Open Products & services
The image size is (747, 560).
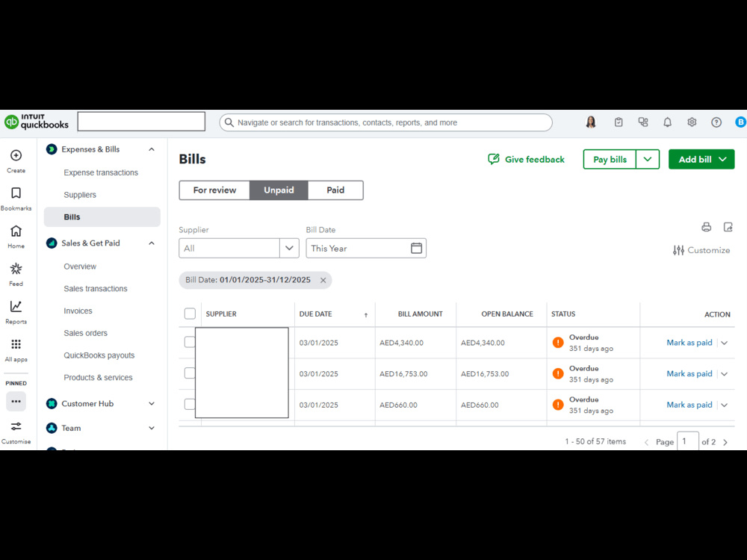(98, 378)
